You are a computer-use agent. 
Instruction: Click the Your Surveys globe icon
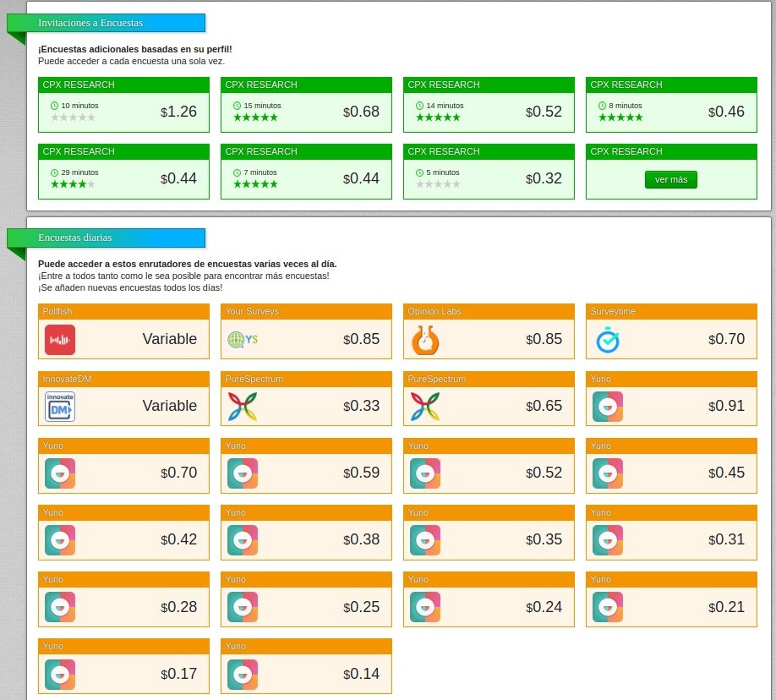[243, 340]
